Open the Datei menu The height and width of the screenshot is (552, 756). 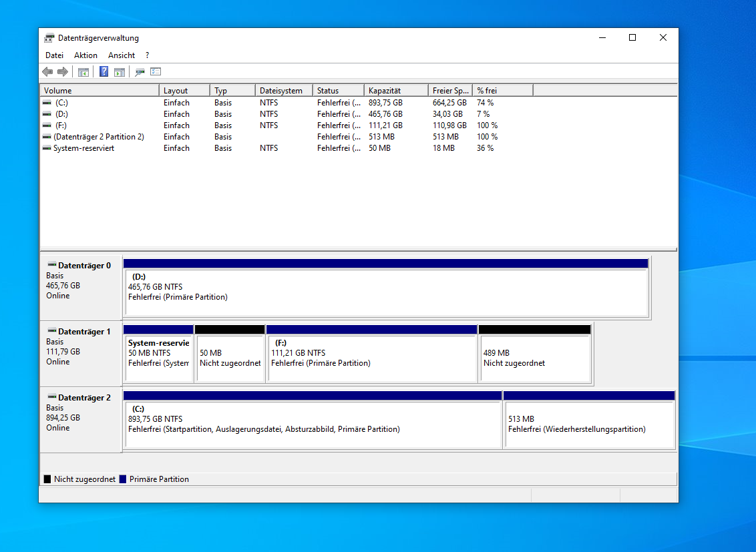pyautogui.click(x=55, y=55)
